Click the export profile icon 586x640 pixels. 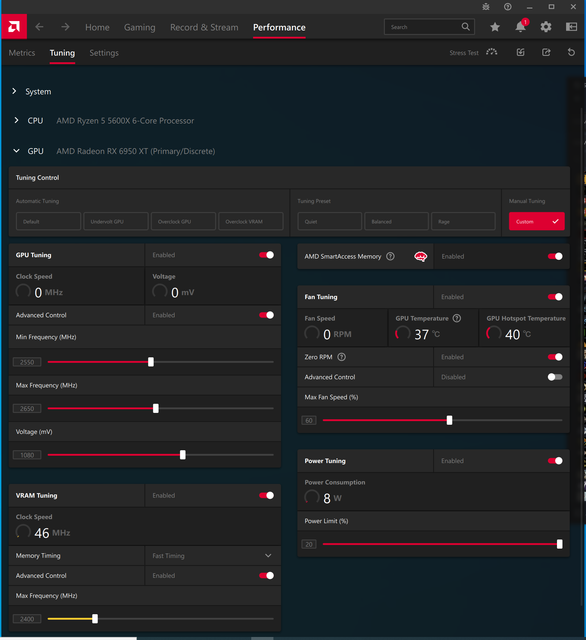546,52
